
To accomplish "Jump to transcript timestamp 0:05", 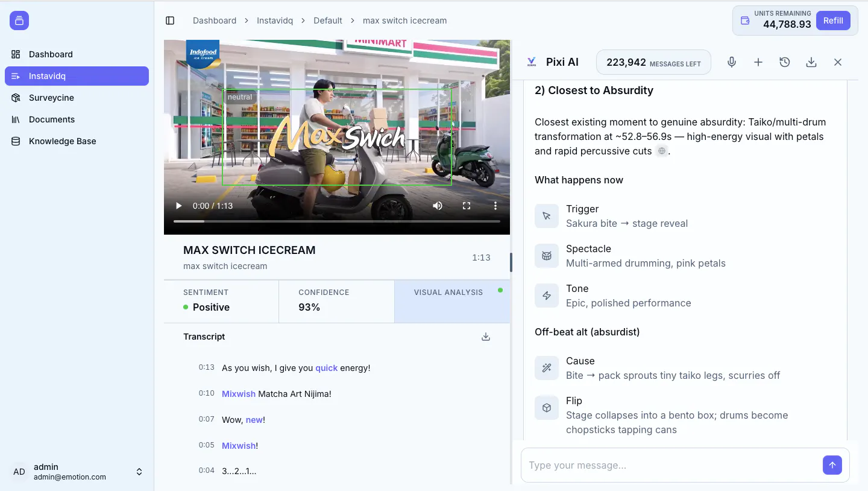I will coord(206,445).
